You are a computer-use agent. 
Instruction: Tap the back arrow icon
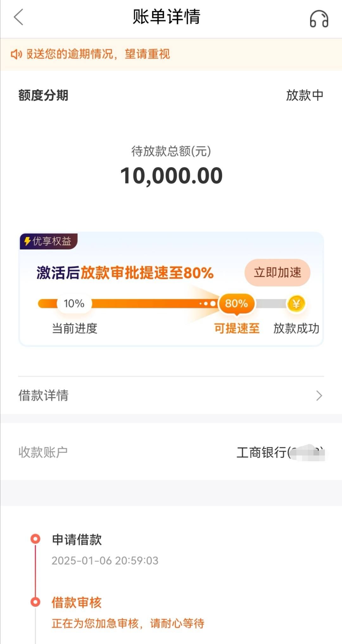click(x=19, y=17)
